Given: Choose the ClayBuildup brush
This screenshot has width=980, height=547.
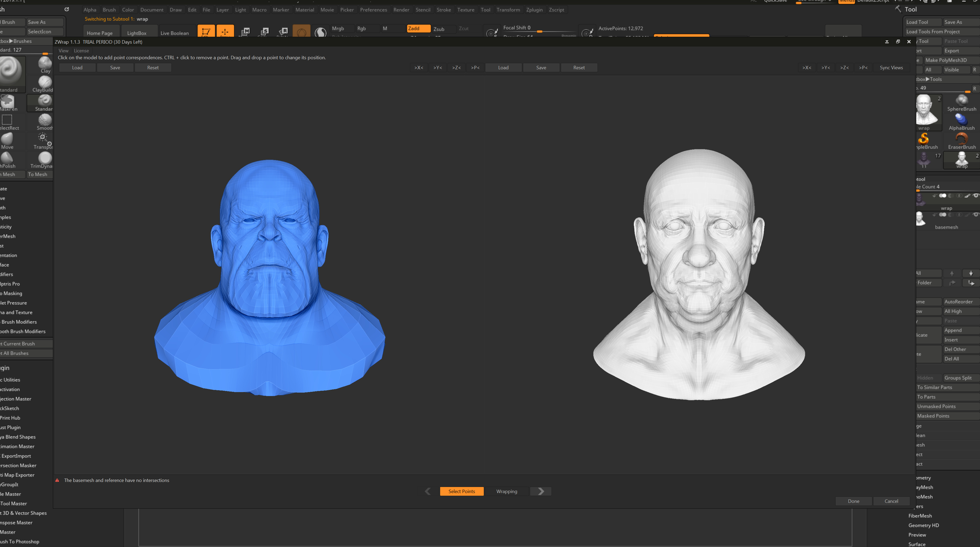Looking at the screenshot, I should (44, 82).
